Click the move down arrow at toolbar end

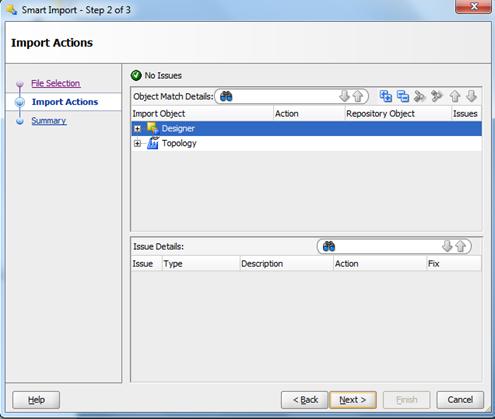471,96
